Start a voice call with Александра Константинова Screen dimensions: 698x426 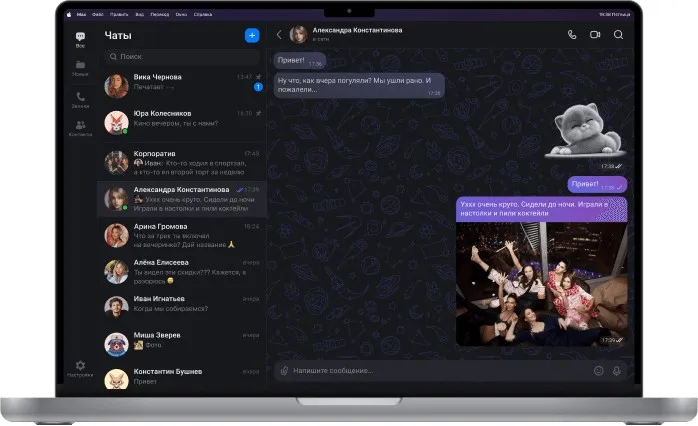pyautogui.click(x=572, y=35)
